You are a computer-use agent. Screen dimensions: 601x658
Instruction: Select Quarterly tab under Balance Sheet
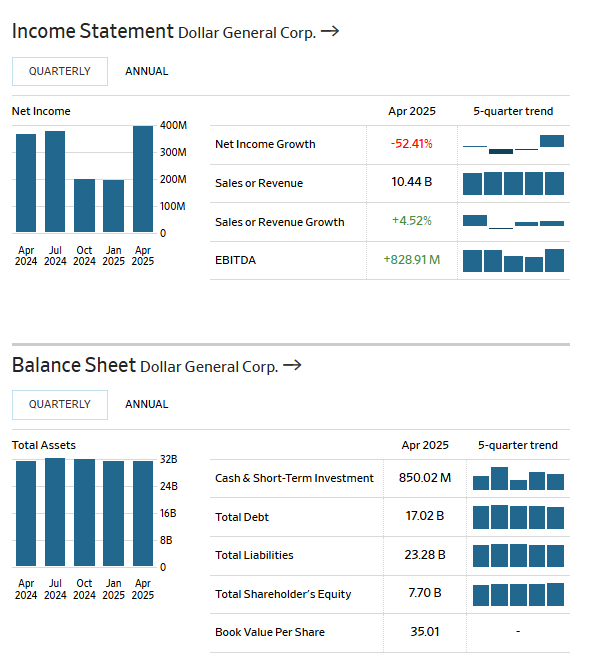59,404
